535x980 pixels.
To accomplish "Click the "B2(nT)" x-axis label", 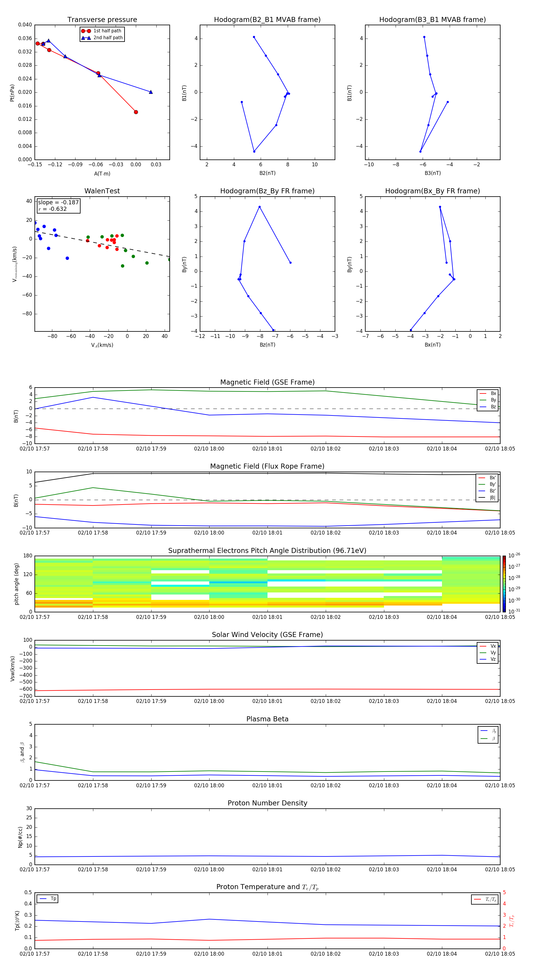I will coord(267,173).
